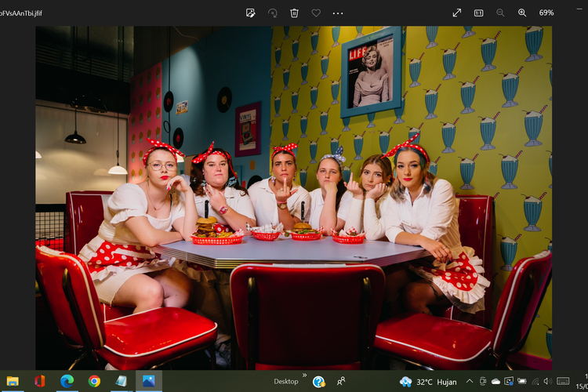Rotate the photo using rotate icon
The height and width of the screenshot is (392, 588).
[x=273, y=13]
